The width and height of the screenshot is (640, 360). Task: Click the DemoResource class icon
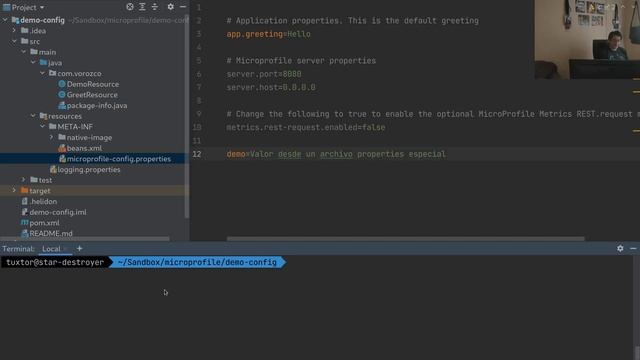point(62,84)
